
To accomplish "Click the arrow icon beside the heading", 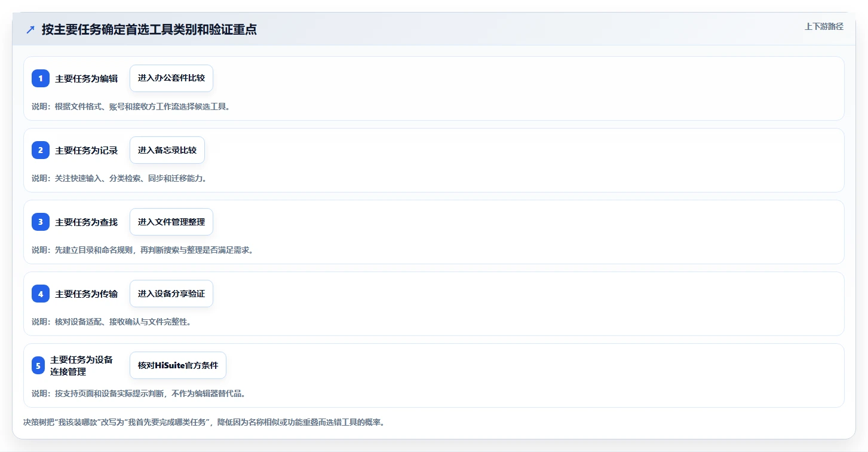I will pos(30,29).
